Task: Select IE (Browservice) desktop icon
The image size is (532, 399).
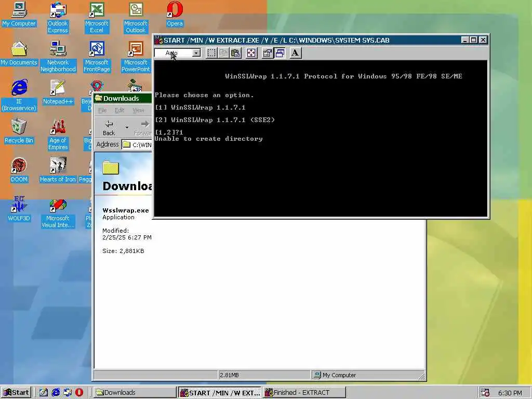Action: point(19,96)
